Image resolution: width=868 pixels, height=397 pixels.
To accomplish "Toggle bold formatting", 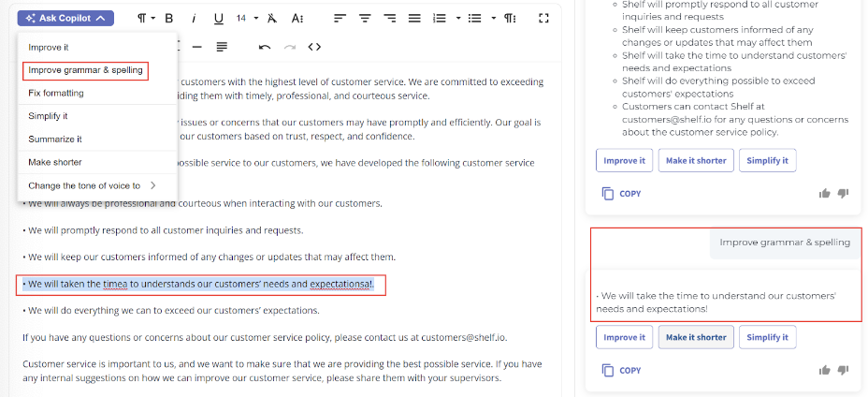I will pyautogui.click(x=169, y=19).
